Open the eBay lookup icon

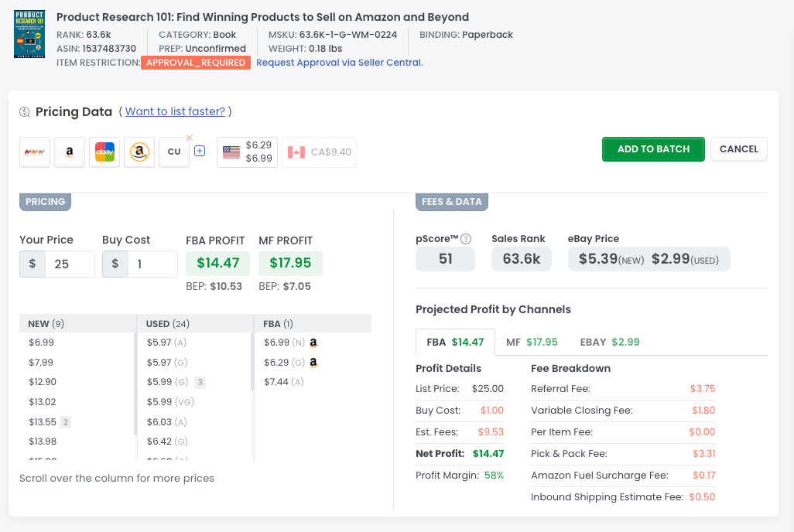[104, 152]
